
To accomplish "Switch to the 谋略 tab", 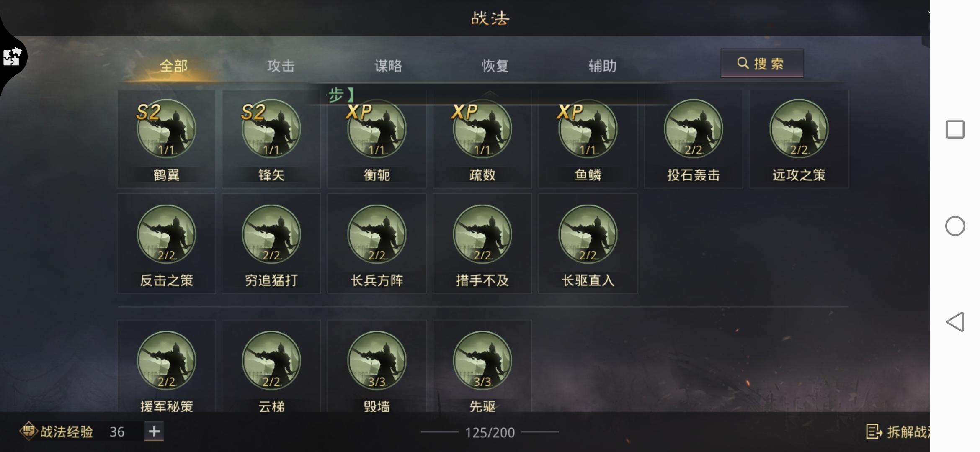I will pos(388,66).
